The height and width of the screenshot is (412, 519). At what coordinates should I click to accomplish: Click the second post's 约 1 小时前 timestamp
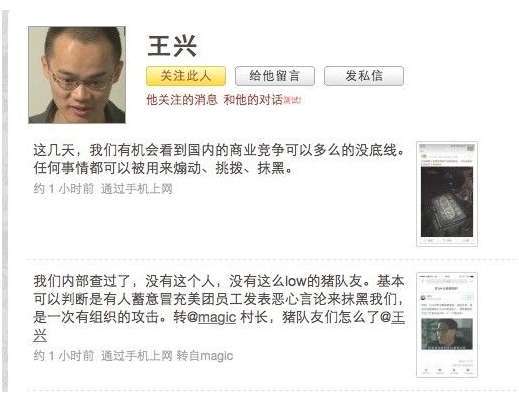point(64,356)
